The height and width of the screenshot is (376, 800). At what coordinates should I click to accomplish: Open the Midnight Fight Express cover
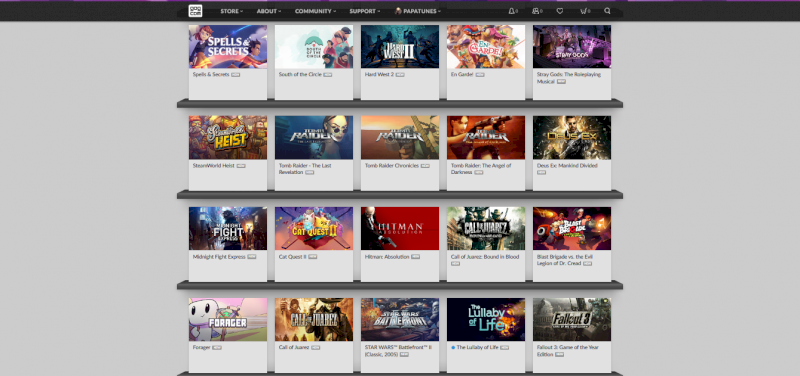coord(228,228)
